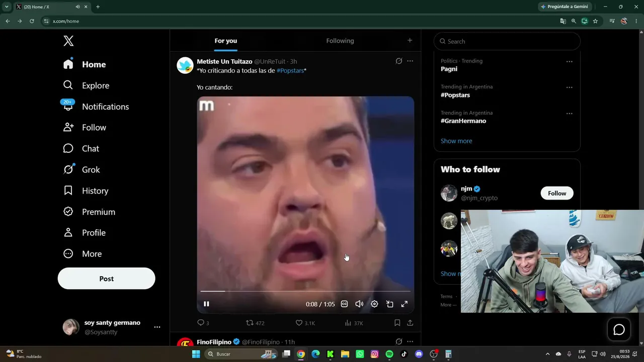Screen dimensions: 644x362
Task: Open more options for Pagni trend
Action: click(569, 61)
